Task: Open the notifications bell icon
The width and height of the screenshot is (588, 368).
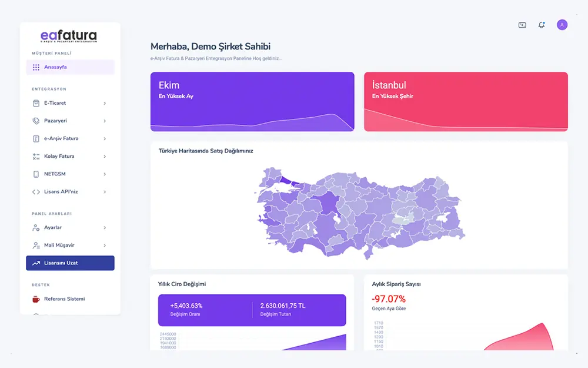Action: click(542, 25)
